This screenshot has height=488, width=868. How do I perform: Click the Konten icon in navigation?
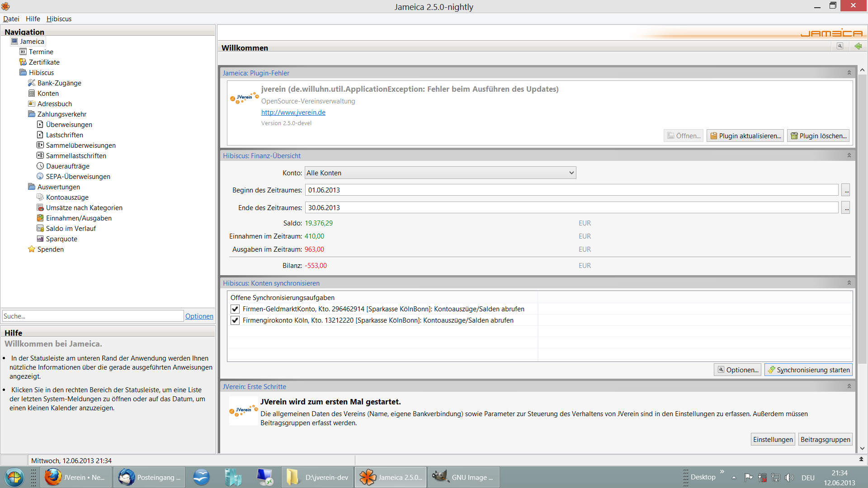32,93
